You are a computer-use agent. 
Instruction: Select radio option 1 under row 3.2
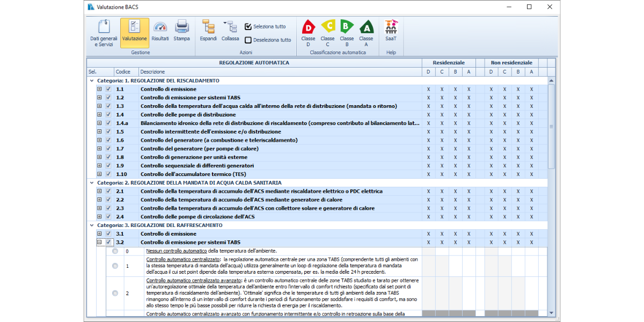[115, 266]
